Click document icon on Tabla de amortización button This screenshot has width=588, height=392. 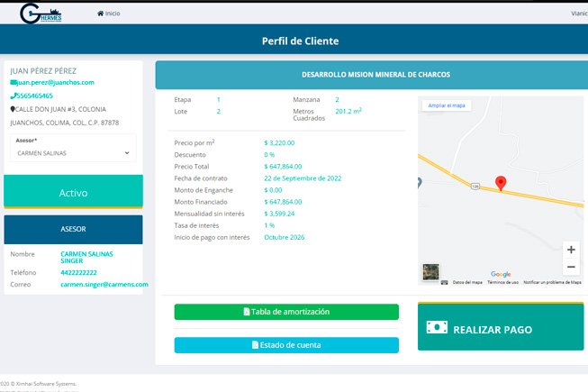(247, 312)
